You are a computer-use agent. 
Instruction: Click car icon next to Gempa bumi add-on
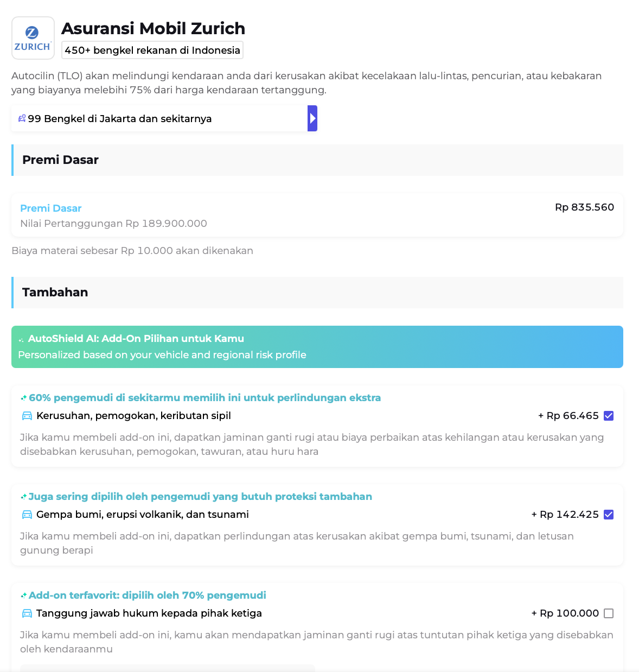27,515
